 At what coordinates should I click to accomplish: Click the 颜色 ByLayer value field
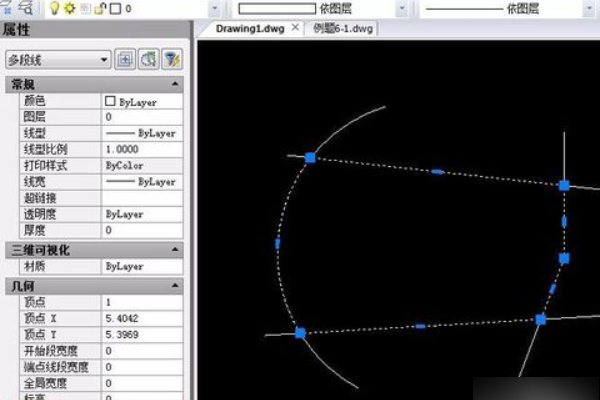point(142,101)
